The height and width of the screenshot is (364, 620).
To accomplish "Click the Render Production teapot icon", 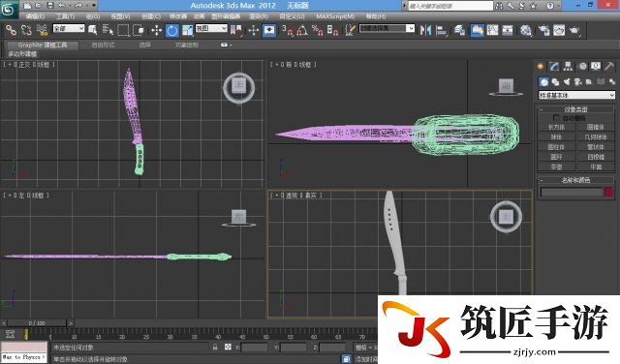I will tap(574, 30).
